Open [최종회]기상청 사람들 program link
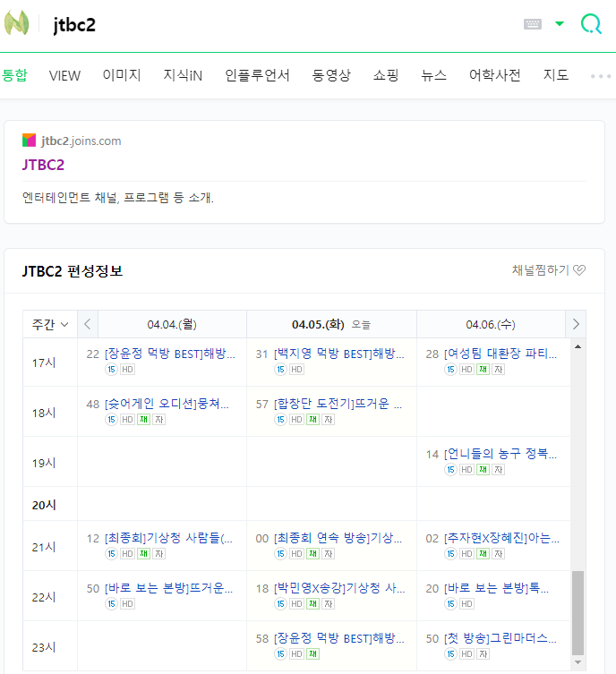 [168, 538]
